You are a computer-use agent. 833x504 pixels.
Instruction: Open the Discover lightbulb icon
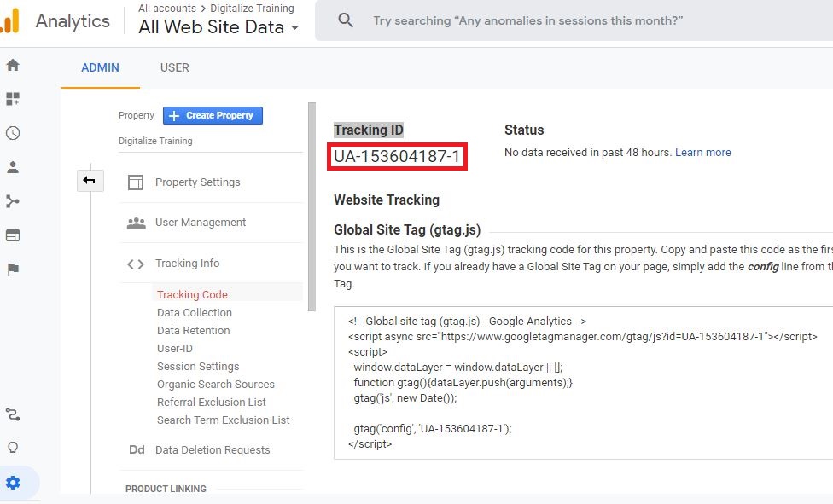click(13, 449)
